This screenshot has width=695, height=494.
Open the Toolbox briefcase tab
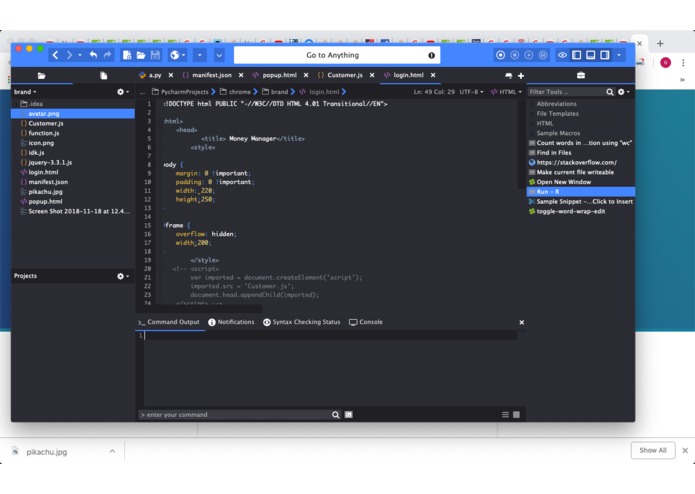581,75
